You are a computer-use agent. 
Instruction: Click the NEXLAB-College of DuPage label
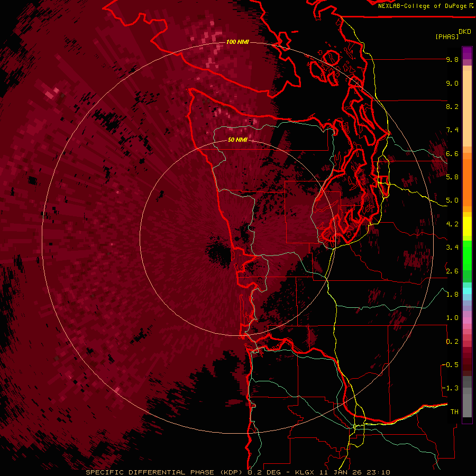[423, 6]
